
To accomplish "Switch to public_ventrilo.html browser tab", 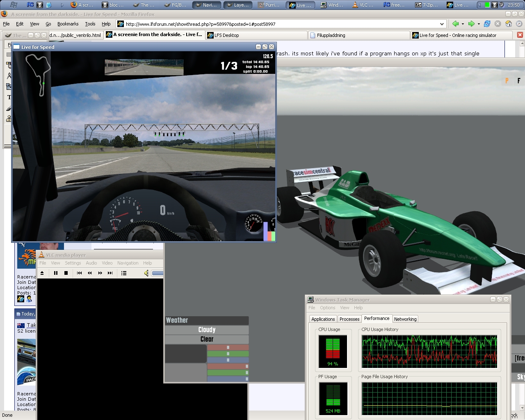I will [76, 35].
